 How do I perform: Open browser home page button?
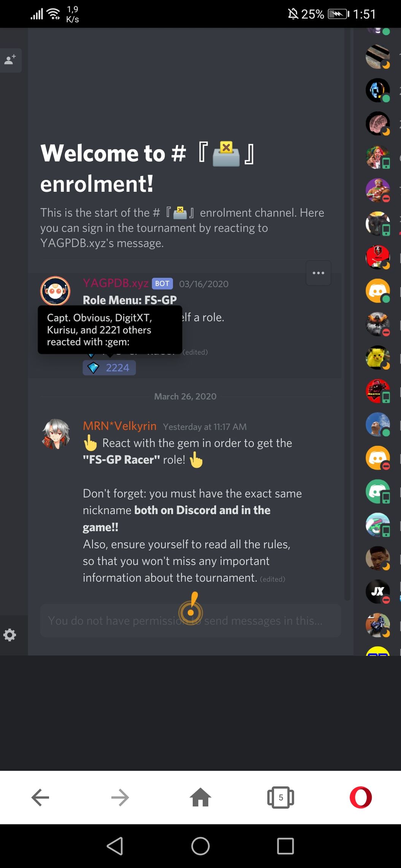coord(200,797)
